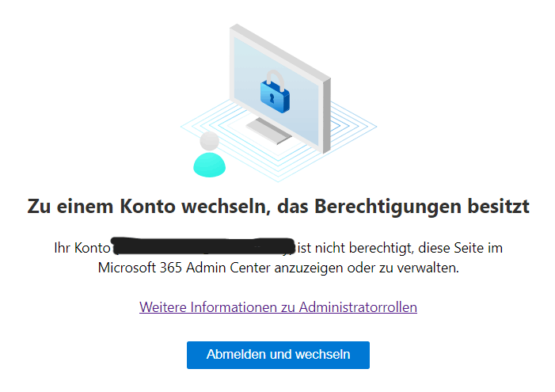This screenshot has width=555, height=392.
Task: Click the blacked-out account name
Action: click(x=203, y=246)
